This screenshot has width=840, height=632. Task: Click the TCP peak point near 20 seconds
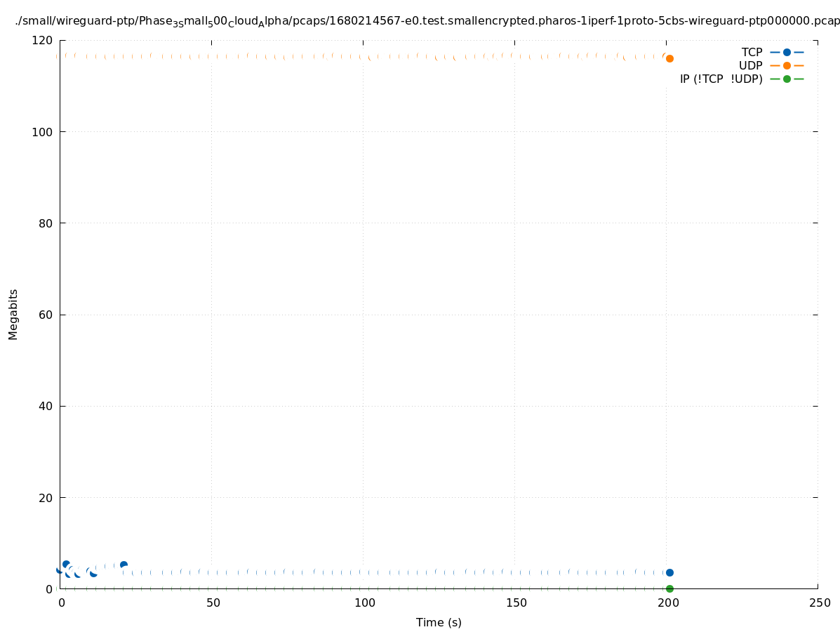pos(124,565)
